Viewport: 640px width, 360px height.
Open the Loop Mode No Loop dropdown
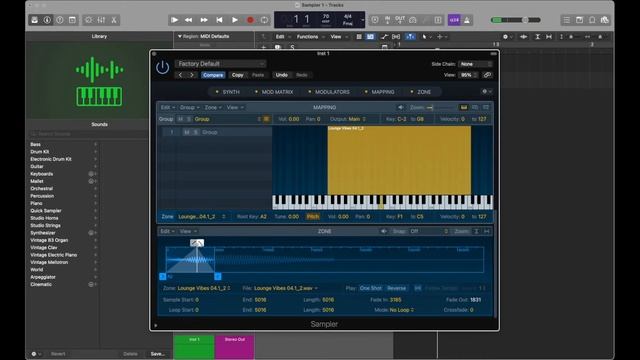(402, 310)
